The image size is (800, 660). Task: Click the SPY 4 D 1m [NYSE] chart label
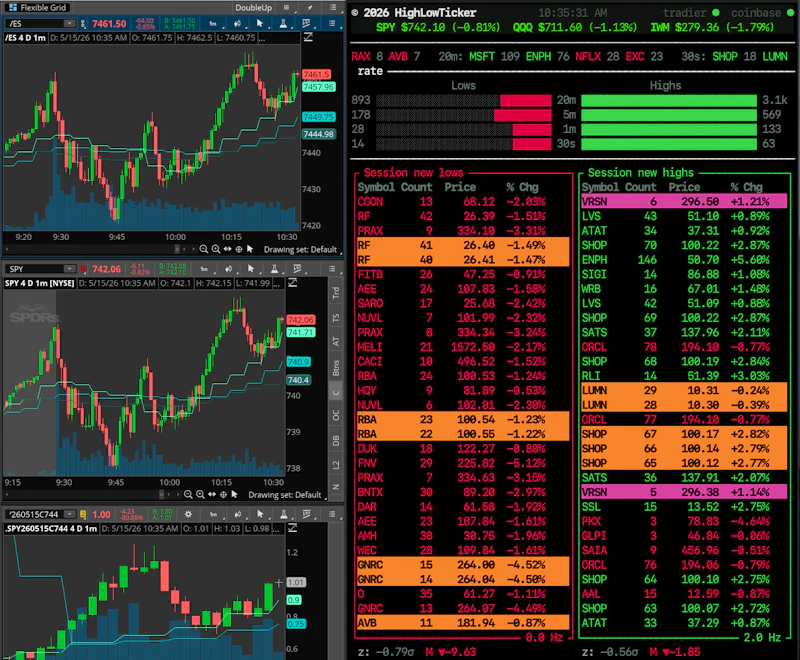[x=40, y=283]
